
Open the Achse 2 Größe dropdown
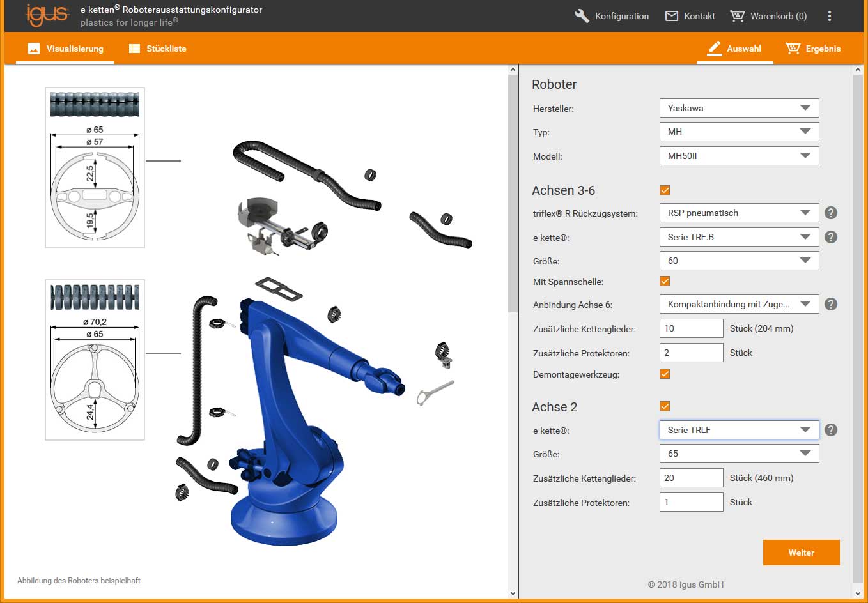(739, 454)
